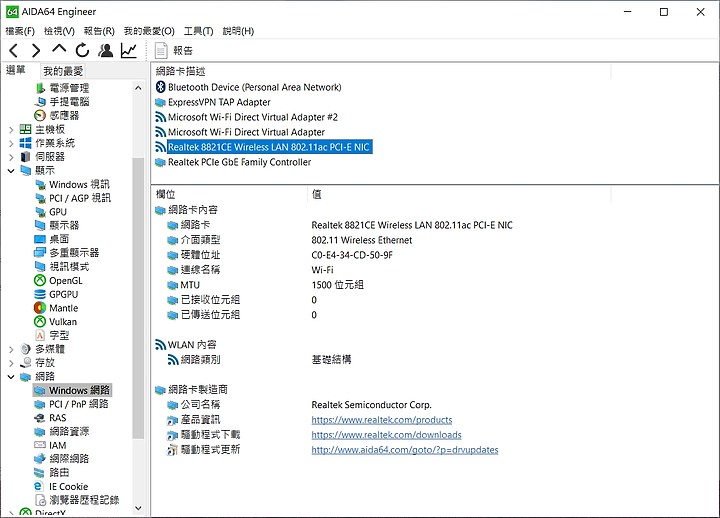Image resolution: width=720 pixels, height=518 pixels.
Task: Select Bluetooth Device adapter row
Action: pos(249,87)
